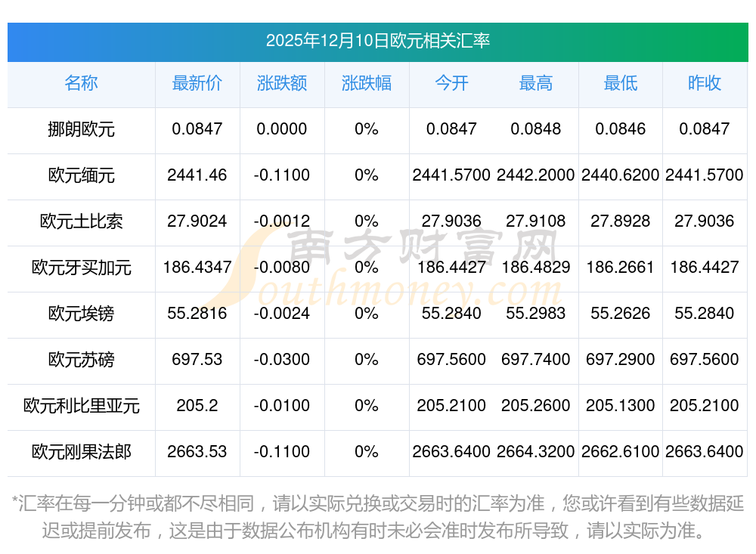Open the 挪朗欧元 row name

(81, 129)
